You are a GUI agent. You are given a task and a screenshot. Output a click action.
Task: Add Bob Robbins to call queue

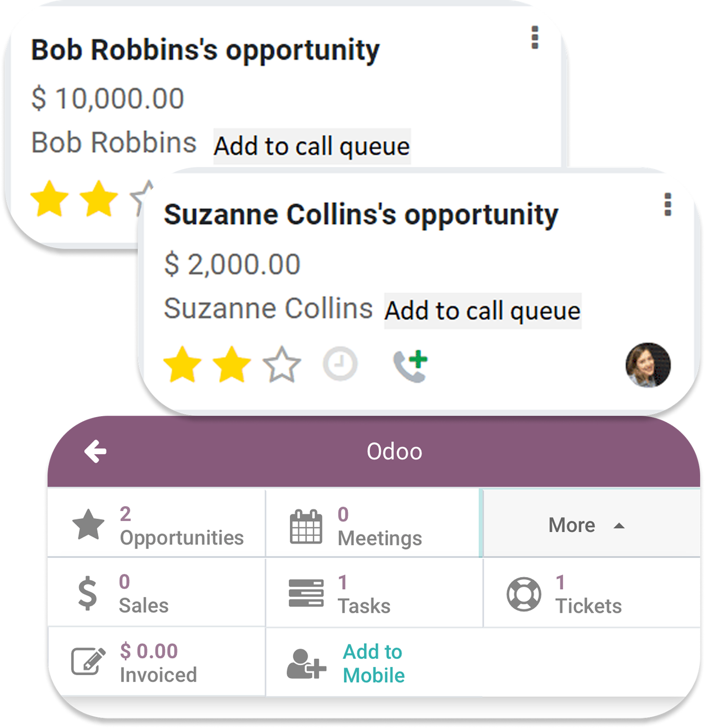pyautogui.click(x=312, y=147)
